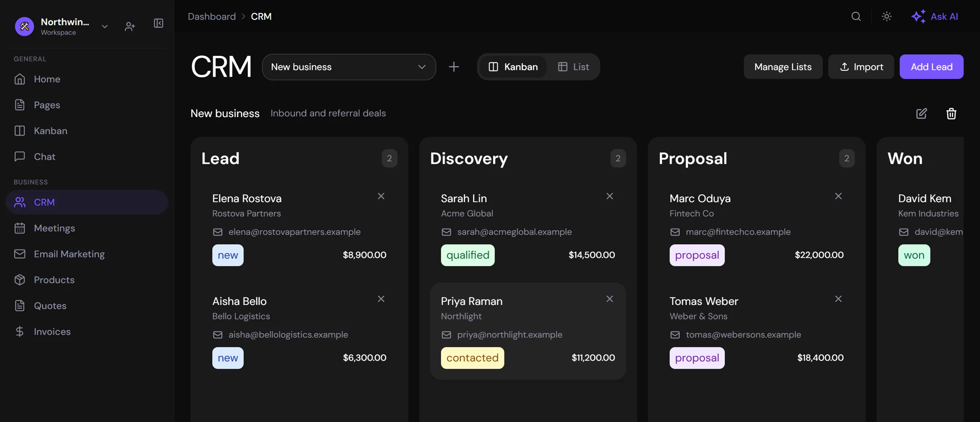Remove the Aisha Bello card
Image resolution: width=980 pixels, height=422 pixels.
pos(381,299)
